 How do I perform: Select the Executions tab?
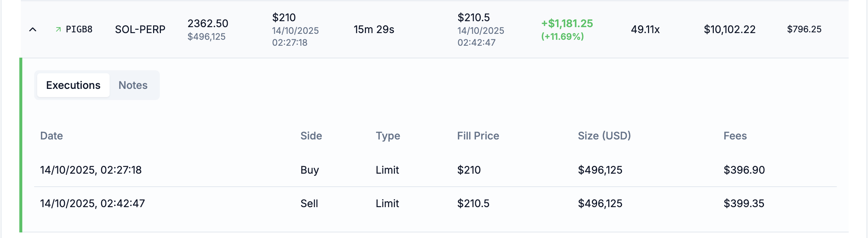[73, 85]
